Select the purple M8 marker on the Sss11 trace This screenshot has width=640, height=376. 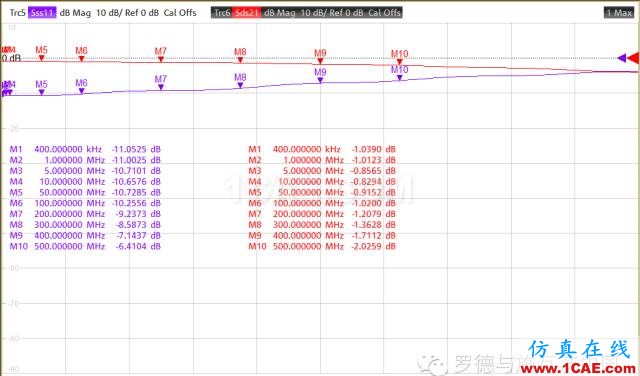(x=240, y=85)
